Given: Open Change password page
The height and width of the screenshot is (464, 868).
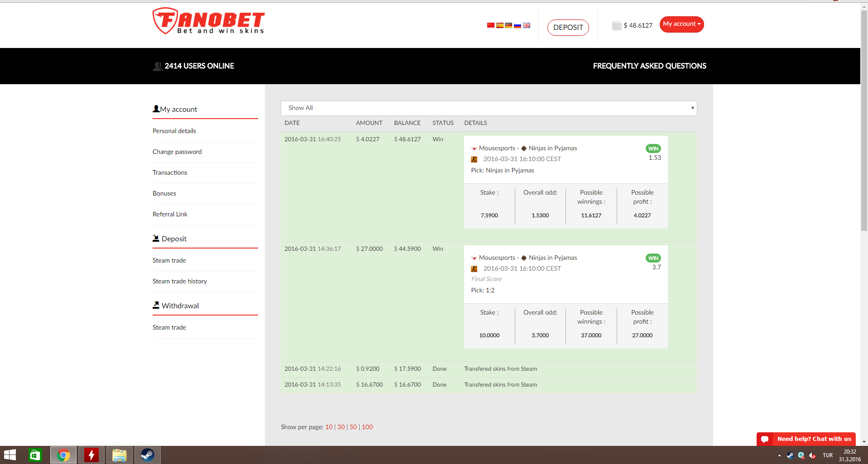Looking at the screenshot, I should click(x=177, y=152).
